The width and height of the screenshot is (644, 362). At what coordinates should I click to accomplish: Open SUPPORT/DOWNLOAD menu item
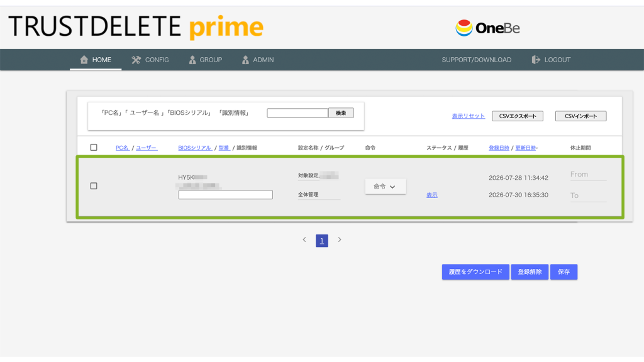point(477,60)
